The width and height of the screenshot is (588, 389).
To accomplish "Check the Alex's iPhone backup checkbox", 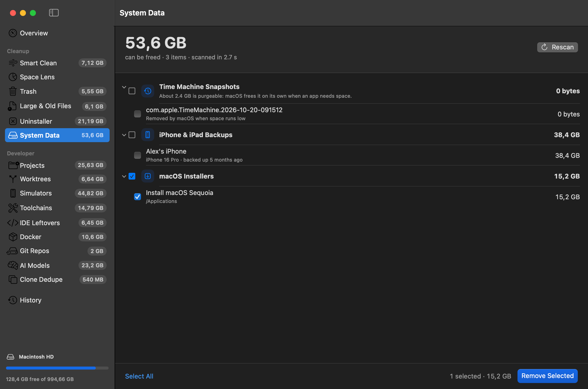I will pyautogui.click(x=137, y=155).
